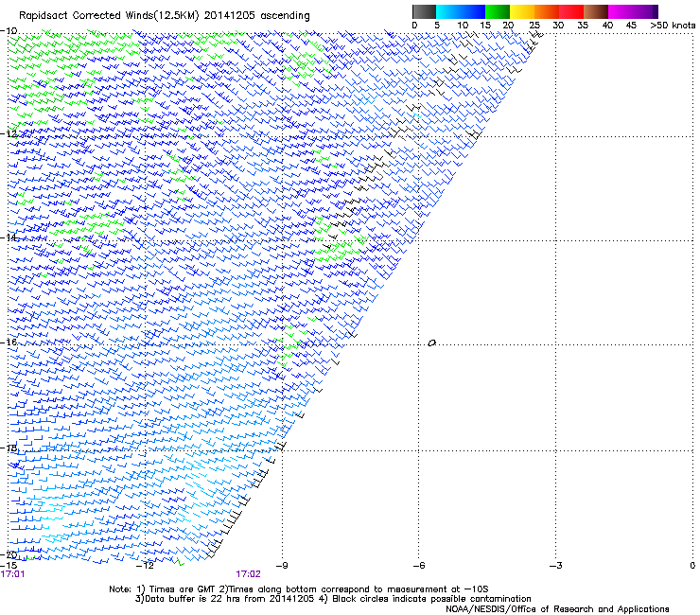
Task: Click the dark purple 45-50 knots legend swatch
Action: tap(645, 11)
